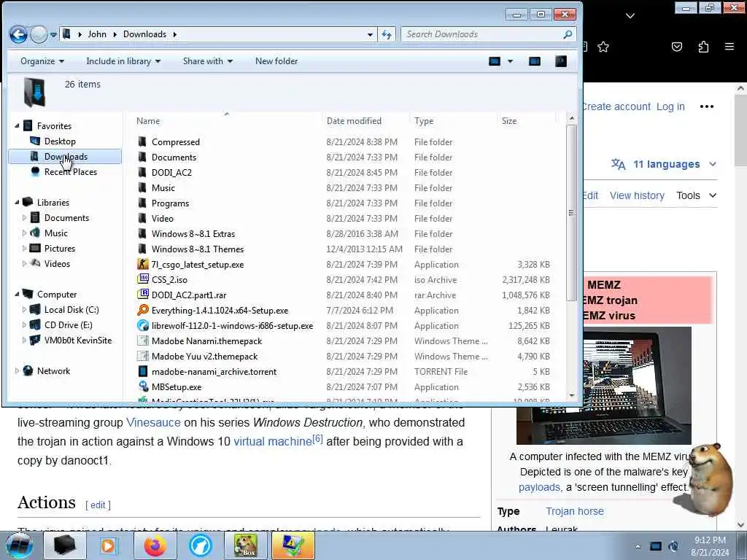Select VM0b0t KevinSite drive
Viewport: 747px width, 560px height.
[77, 340]
